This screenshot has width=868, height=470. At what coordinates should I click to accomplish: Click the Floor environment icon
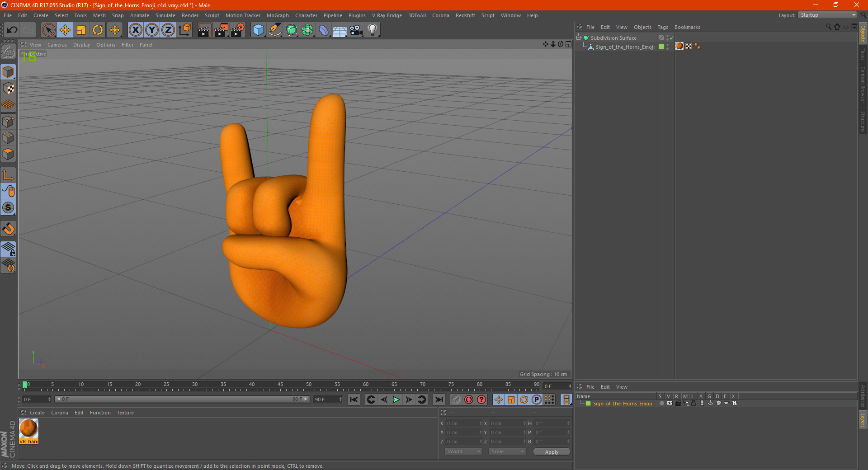[x=340, y=30]
